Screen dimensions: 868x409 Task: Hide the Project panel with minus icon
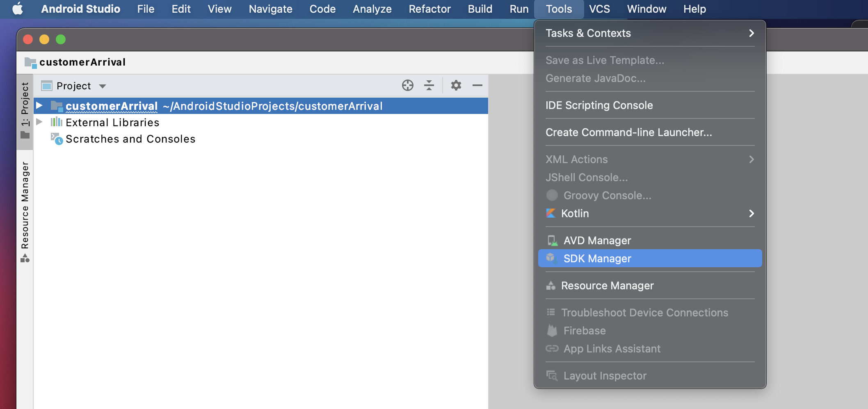click(x=477, y=85)
